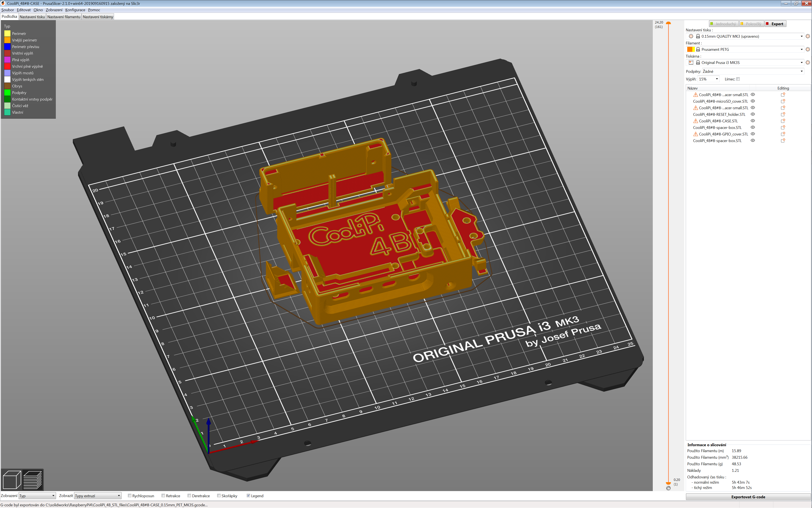This screenshot has height=508, width=812.
Task: Switch to the Podložka tab
Action: coord(9,17)
